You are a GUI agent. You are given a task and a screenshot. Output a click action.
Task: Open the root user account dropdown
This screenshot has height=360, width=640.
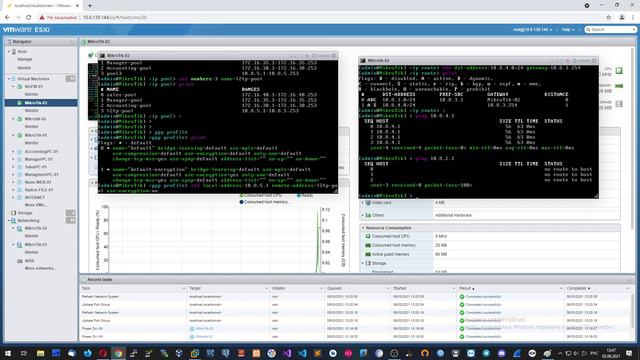[x=533, y=30]
